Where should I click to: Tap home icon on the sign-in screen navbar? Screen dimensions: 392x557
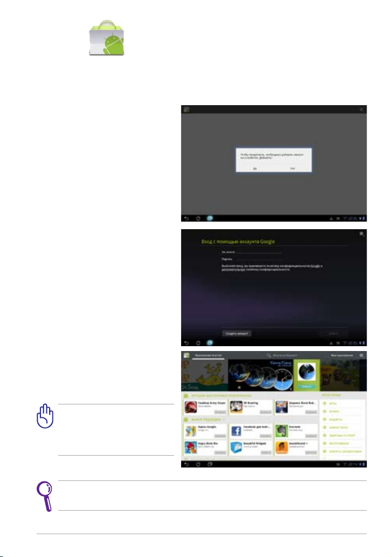[198, 343]
